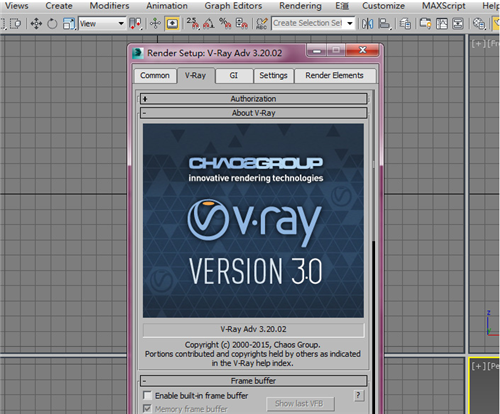Collapse the Frame buffer rollout
The height and width of the screenshot is (414, 500).
pyautogui.click(x=253, y=381)
